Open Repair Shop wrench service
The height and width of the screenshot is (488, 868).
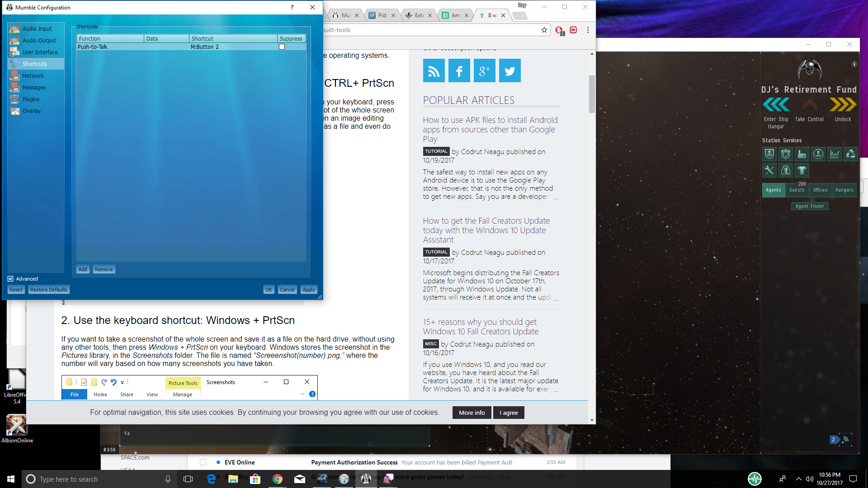click(769, 170)
